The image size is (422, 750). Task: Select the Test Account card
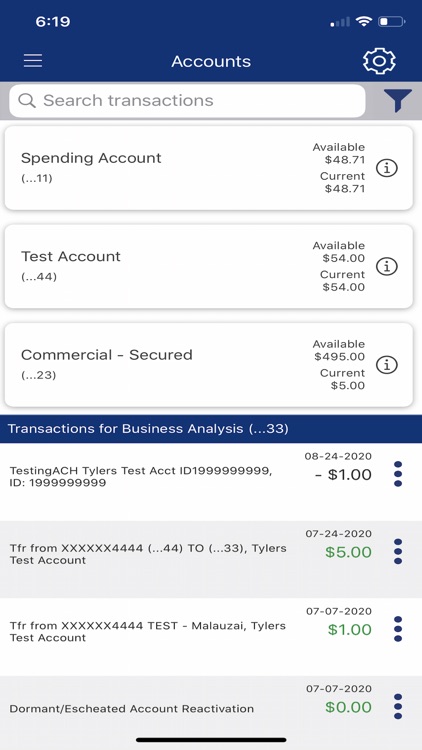(x=209, y=266)
